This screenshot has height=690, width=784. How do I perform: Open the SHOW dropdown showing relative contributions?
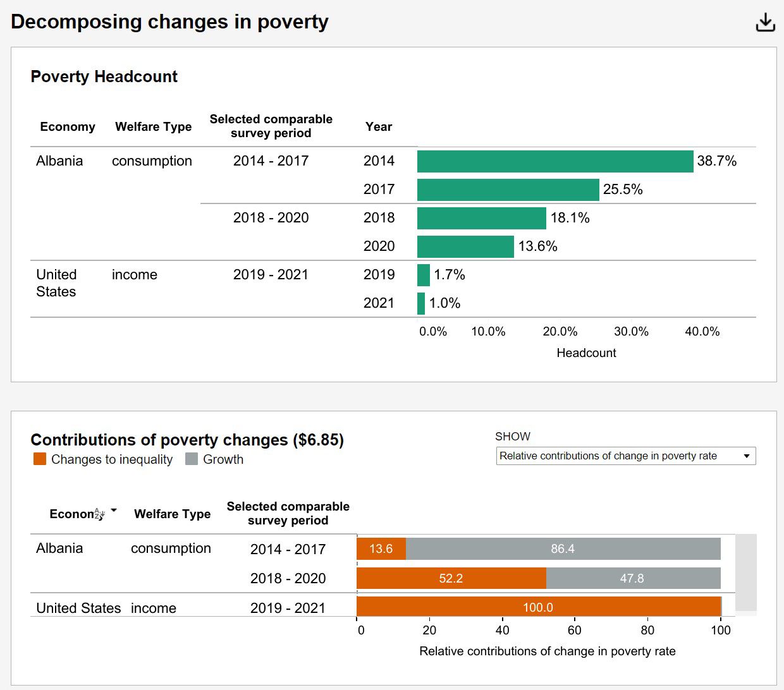626,456
